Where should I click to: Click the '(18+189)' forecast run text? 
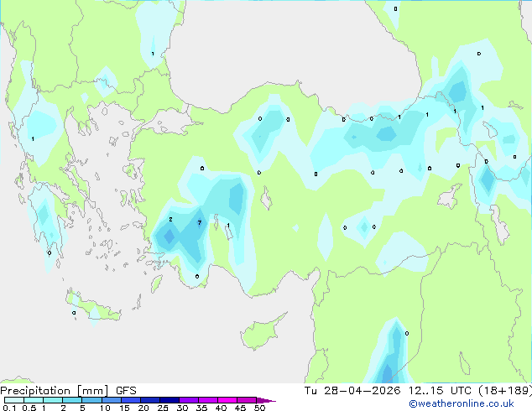click(505, 391)
